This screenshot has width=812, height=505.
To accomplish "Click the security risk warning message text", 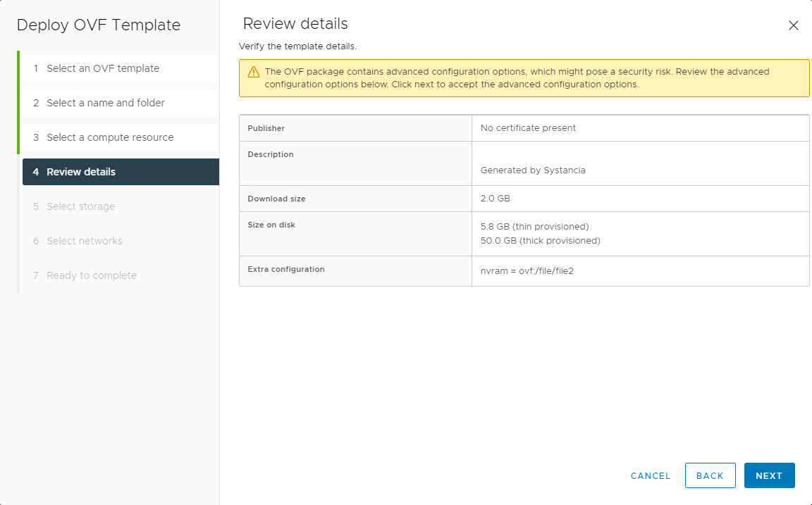I will pyautogui.click(x=517, y=77).
